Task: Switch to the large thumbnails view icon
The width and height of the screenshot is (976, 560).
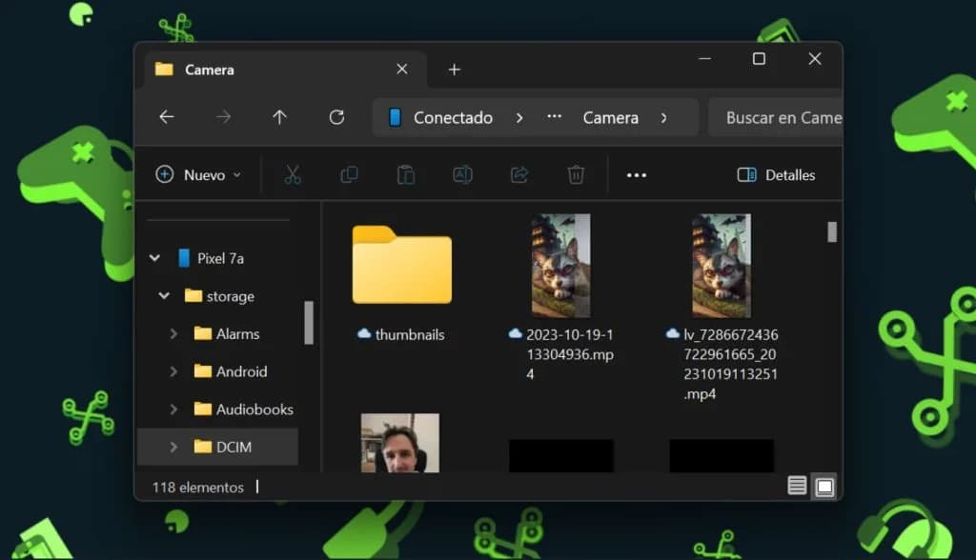Action: click(x=824, y=487)
